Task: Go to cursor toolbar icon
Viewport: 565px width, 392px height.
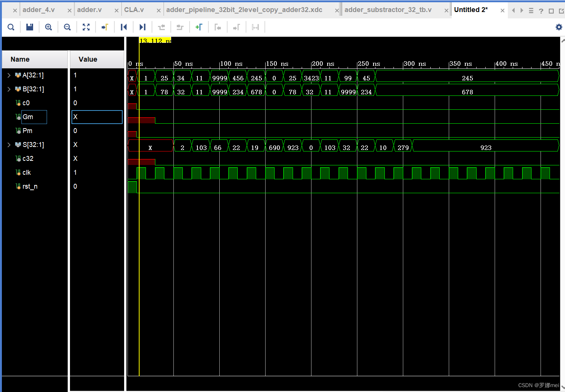Action: click(x=105, y=27)
